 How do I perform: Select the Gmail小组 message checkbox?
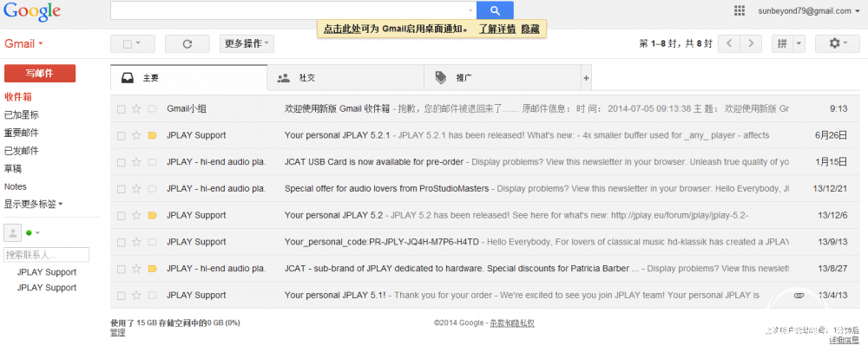coord(121,109)
